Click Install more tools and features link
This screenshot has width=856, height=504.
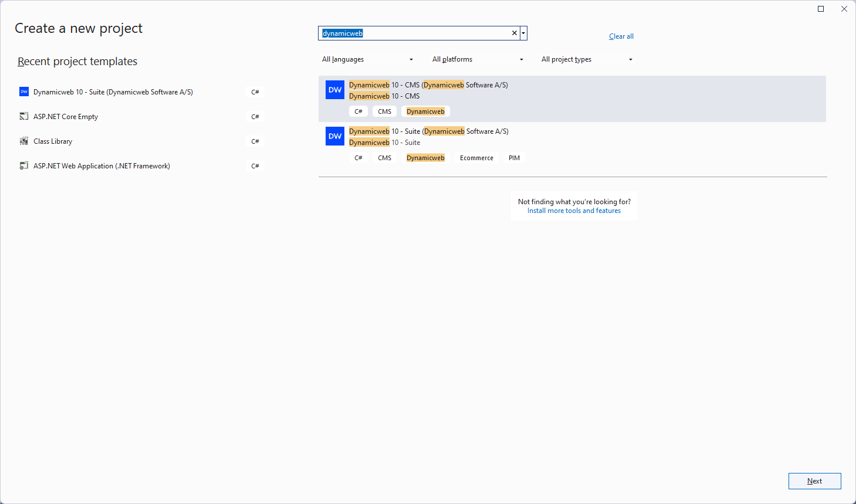[574, 211]
